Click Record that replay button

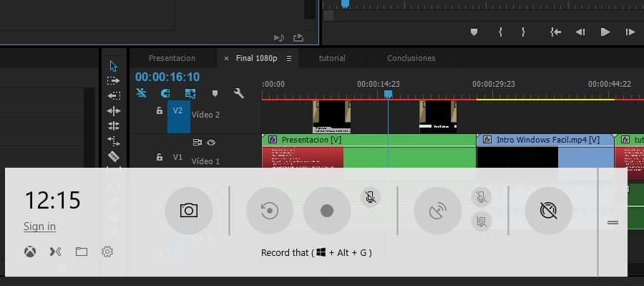(x=270, y=211)
